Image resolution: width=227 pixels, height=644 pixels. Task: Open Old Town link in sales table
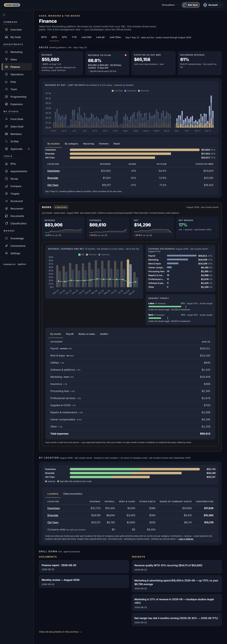pyautogui.click(x=53, y=185)
